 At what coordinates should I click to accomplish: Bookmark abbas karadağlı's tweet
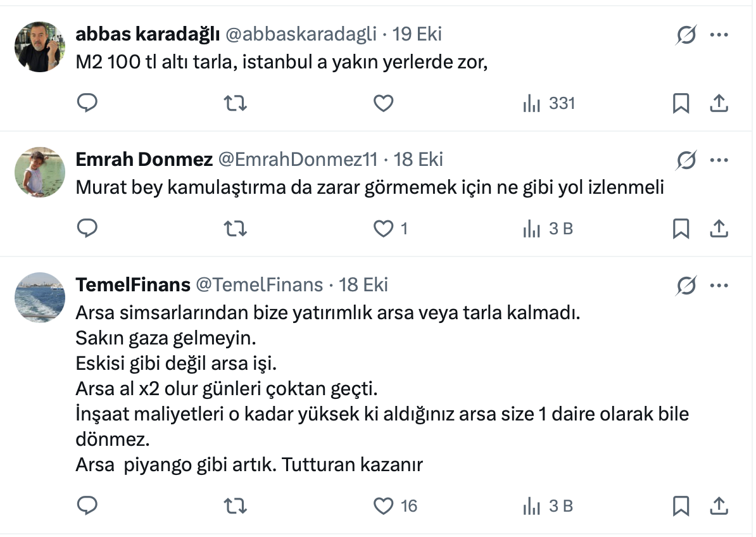(x=681, y=103)
